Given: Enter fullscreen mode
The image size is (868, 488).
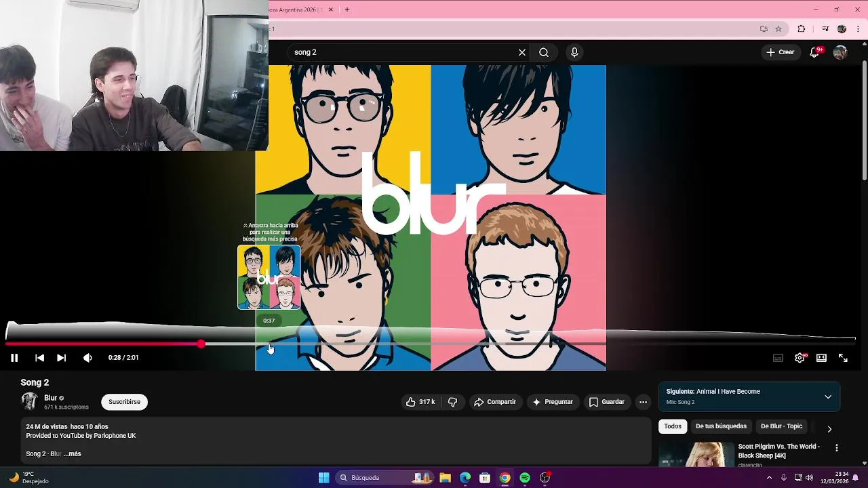Looking at the screenshot, I should pyautogui.click(x=843, y=358).
